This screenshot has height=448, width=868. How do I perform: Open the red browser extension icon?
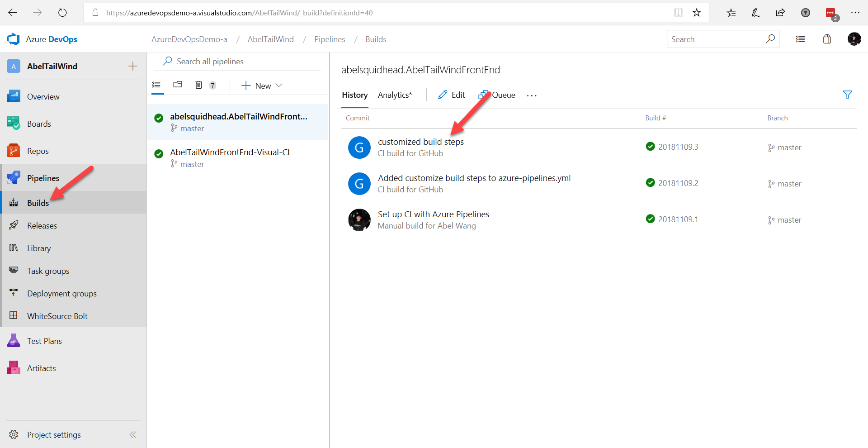pos(831,14)
